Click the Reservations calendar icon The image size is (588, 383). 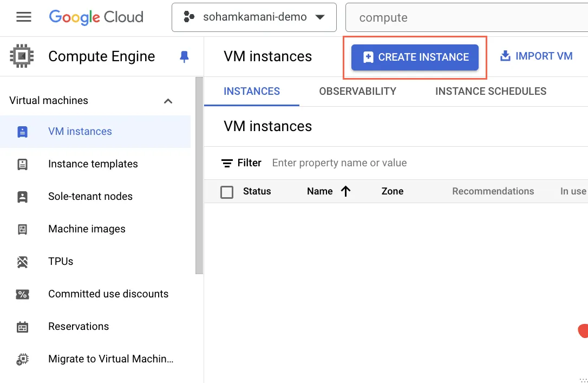(22, 326)
